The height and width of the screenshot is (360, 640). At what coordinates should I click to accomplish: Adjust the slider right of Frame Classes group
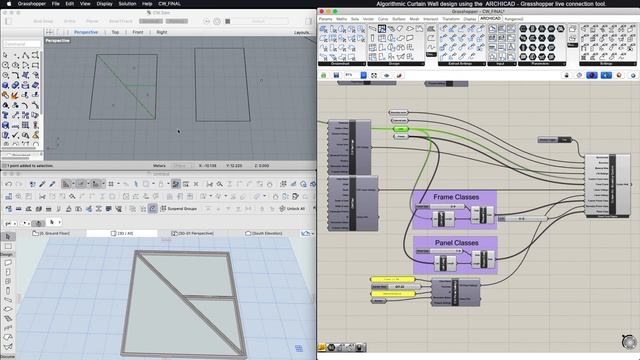pyautogui.click(x=522, y=219)
